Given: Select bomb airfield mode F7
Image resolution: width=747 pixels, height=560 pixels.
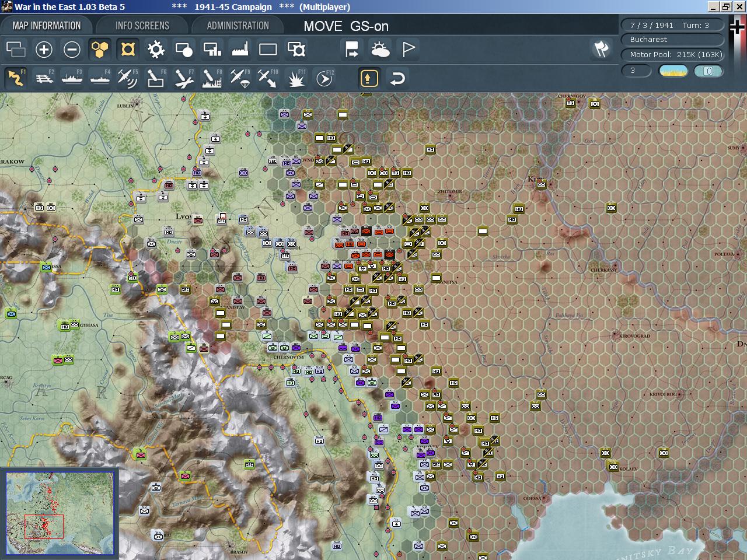Looking at the screenshot, I should pos(184,78).
